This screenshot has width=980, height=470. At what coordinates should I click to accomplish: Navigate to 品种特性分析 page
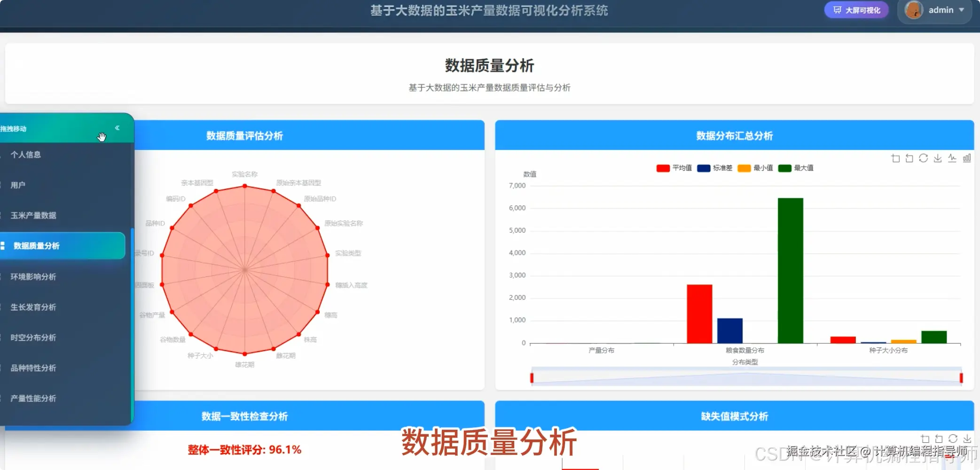(33, 368)
